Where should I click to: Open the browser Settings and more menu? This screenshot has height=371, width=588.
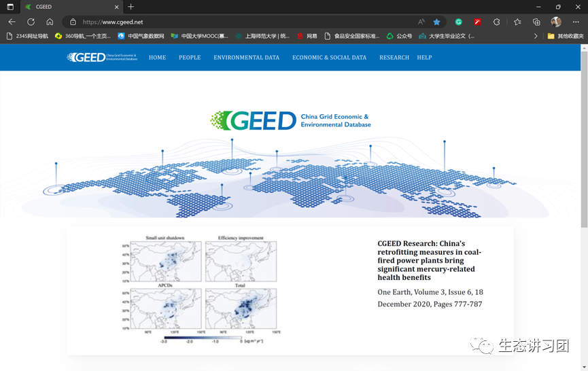click(x=576, y=22)
